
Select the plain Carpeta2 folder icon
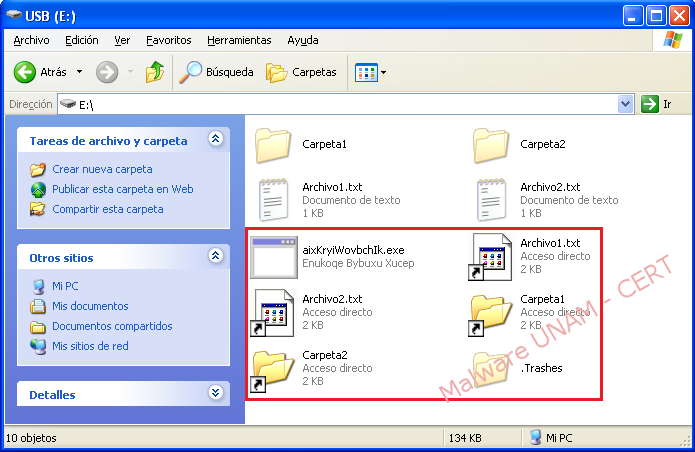click(490, 145)
